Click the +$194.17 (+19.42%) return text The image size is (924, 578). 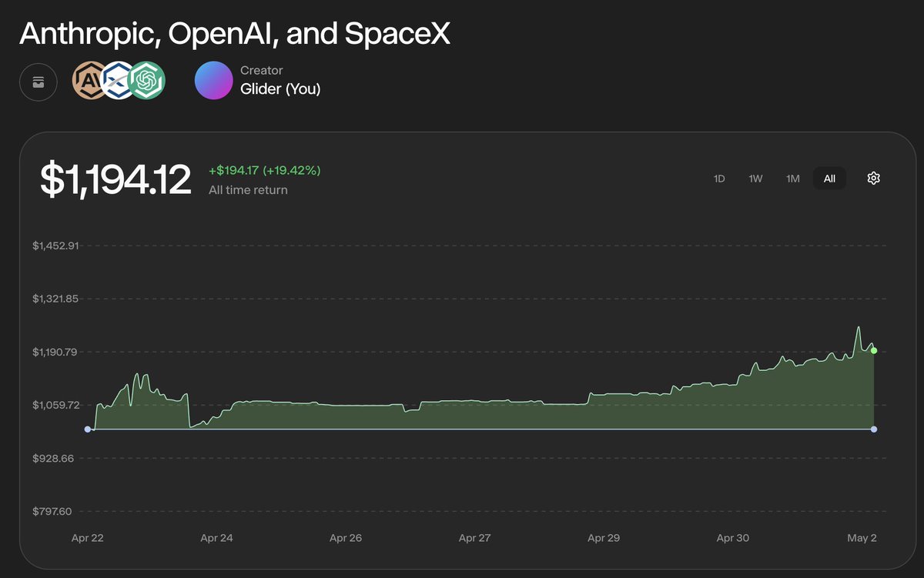(265, 170)
